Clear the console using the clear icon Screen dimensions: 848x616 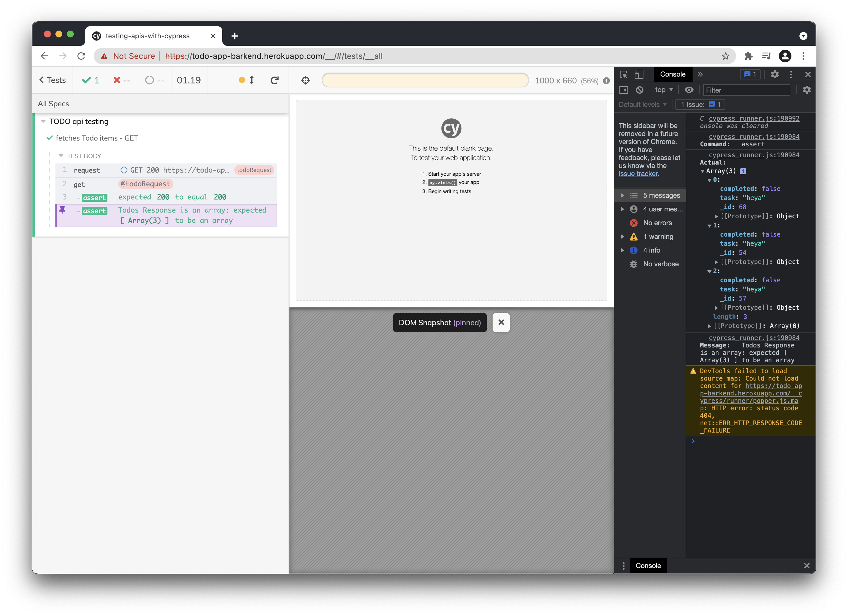point(640,90)
